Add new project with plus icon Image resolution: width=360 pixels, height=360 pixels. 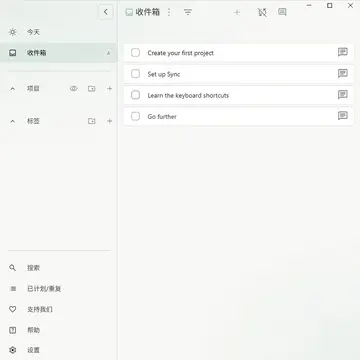[109, 89]
